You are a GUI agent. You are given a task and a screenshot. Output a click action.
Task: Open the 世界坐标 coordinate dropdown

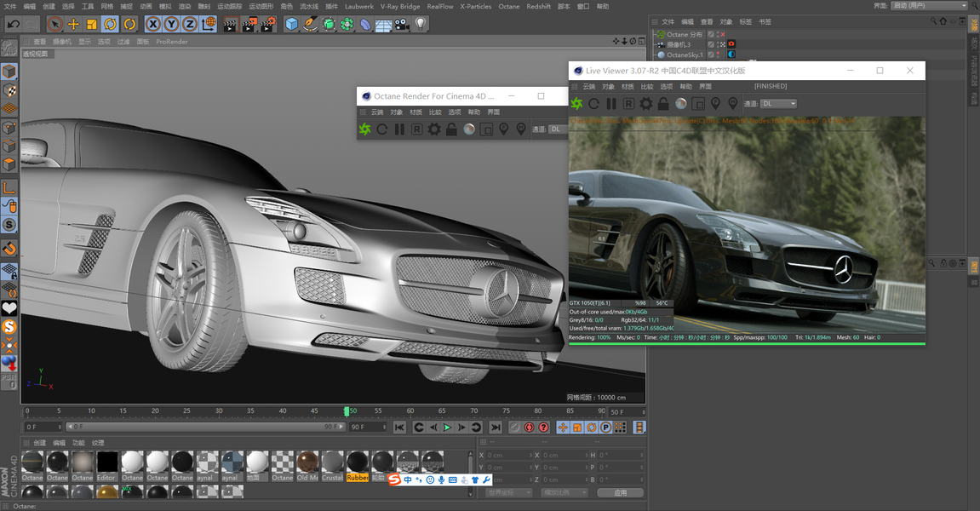509,492
